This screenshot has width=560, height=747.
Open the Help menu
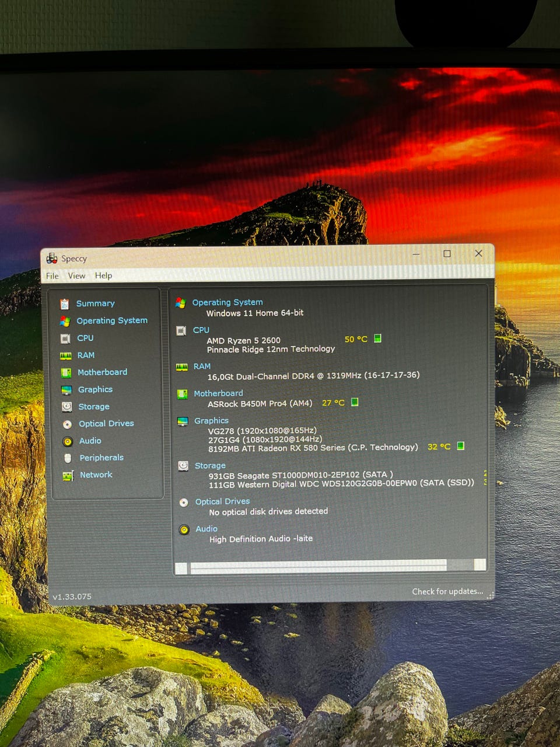click(103, 275)
